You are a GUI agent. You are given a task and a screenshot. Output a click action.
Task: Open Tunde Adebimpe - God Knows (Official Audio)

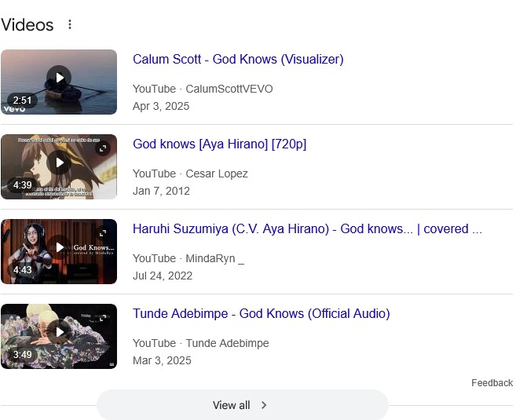(x=262, y=313)
